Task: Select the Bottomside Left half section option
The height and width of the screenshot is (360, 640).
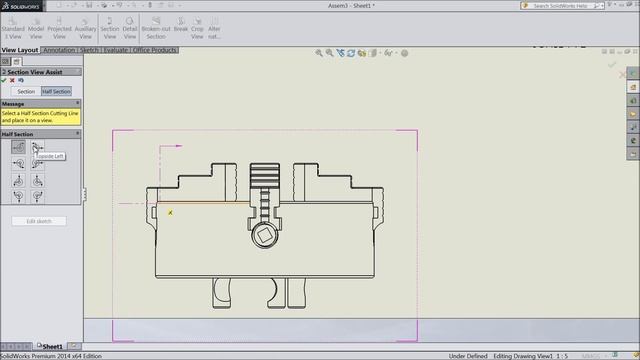Action: tap(37, 164)
